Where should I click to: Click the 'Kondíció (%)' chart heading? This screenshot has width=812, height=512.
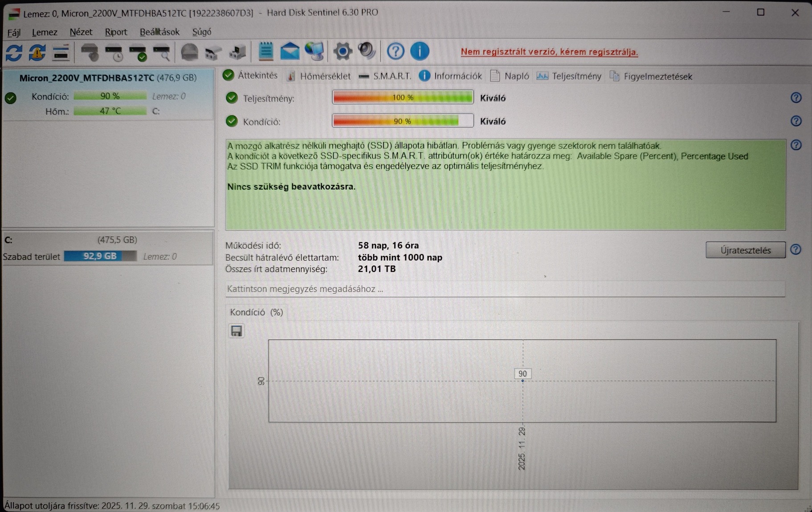click(257, 312)
